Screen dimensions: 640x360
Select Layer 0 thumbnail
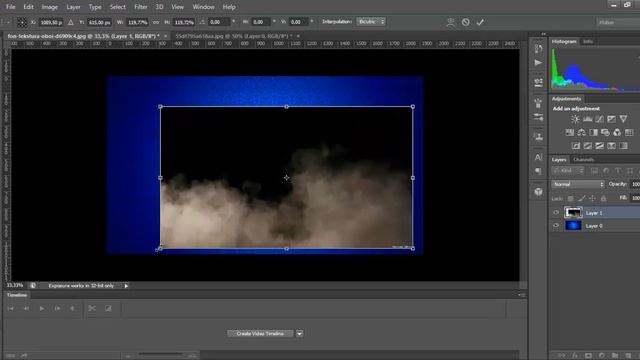pos(573,226)
